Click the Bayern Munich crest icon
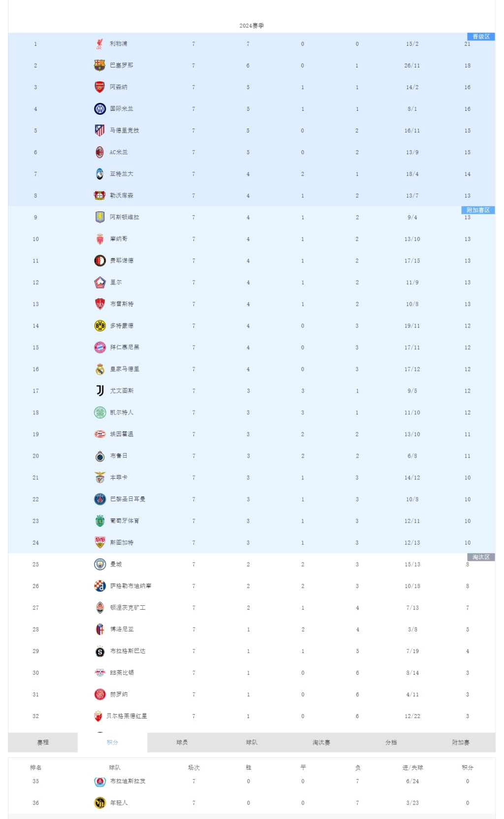The image size is (504, 819). pyautogui.click(x=100, y=347)
